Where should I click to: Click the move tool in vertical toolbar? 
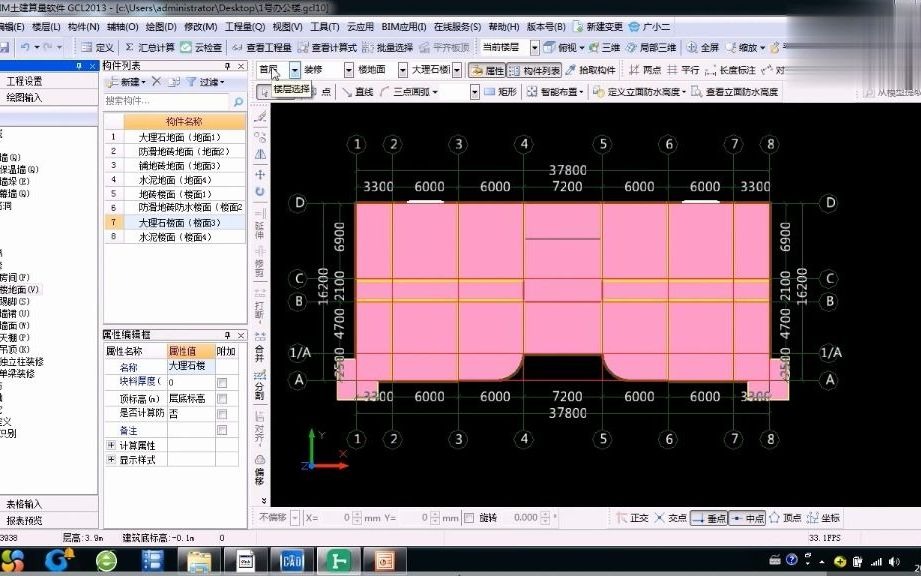(260, 174)
